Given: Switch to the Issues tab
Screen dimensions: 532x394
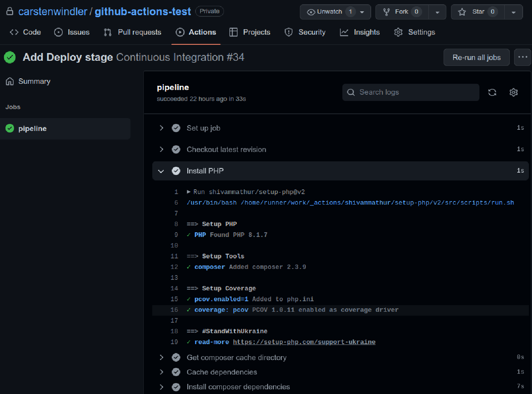Looking at the screenshot, I should click(72, 32).
